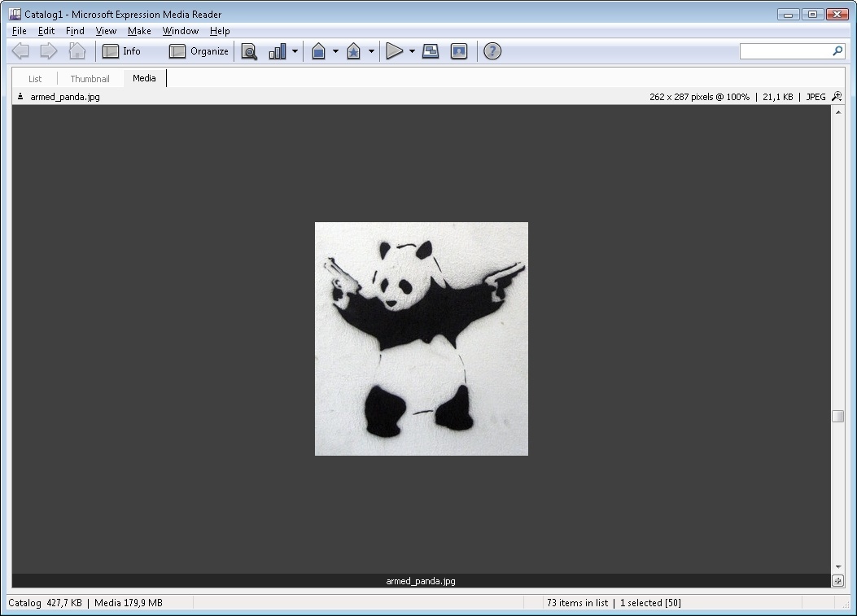
Task: Open the play button dropdown arrow
Action: click(412, 51)
